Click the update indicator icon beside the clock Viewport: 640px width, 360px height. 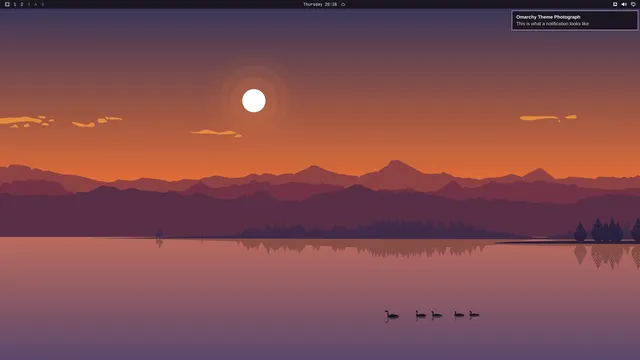(343, 4)
